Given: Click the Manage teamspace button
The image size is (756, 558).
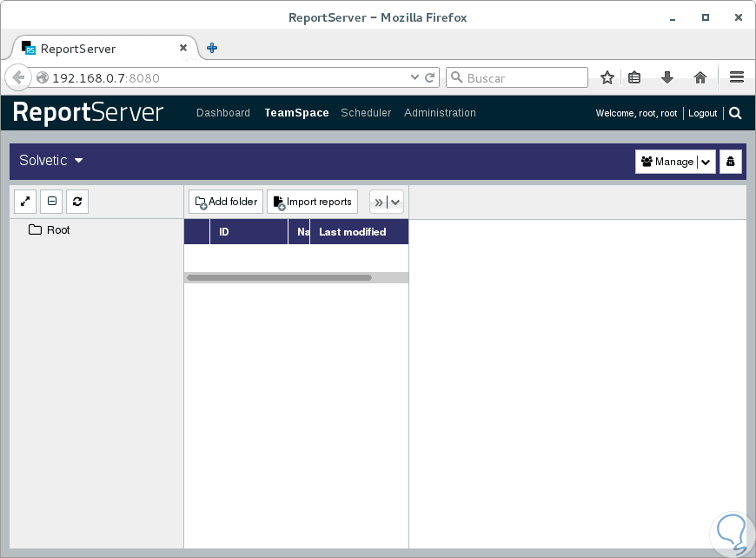Looking at the screenshot, I should pos(667,162).
